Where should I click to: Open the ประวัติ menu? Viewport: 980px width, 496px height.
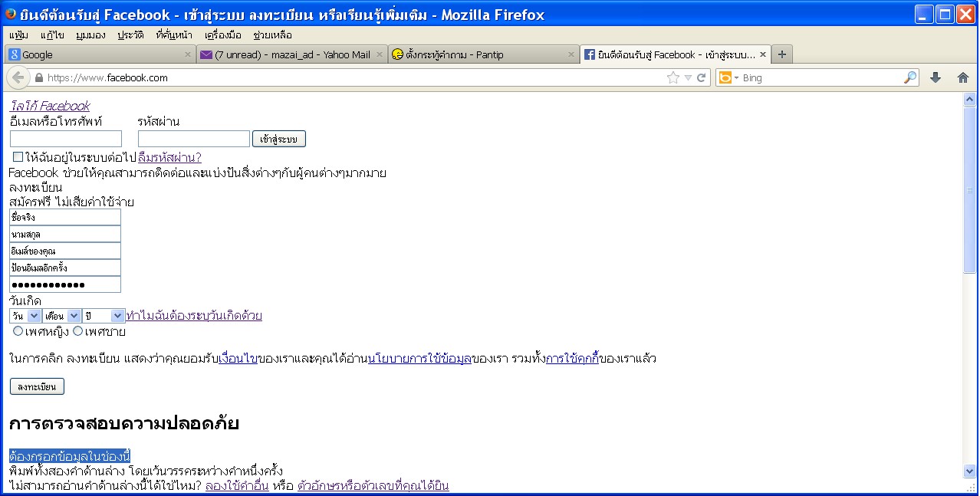tap(130, 35)
